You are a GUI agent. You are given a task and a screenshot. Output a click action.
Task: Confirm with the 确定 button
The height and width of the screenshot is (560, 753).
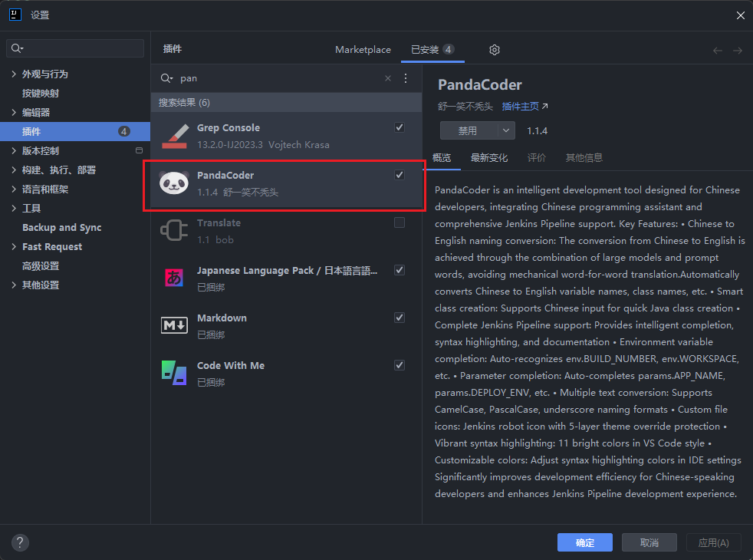click(585, 542)
